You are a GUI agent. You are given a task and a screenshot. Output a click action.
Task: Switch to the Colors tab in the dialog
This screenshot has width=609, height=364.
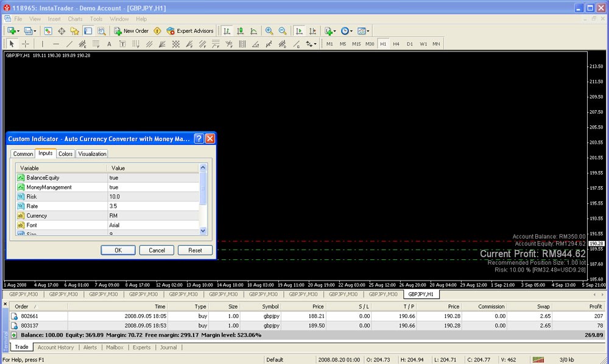65,153
